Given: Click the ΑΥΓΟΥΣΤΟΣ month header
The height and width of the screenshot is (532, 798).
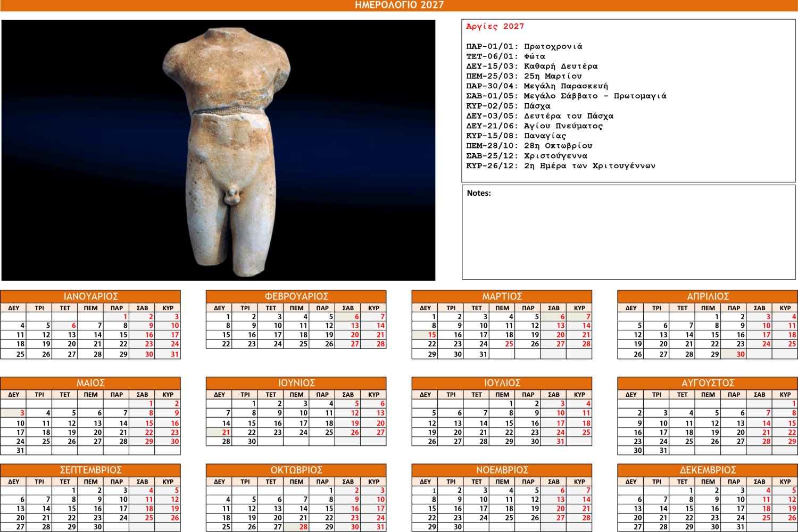Looking at the screenshot, I should tap(708, 383).
